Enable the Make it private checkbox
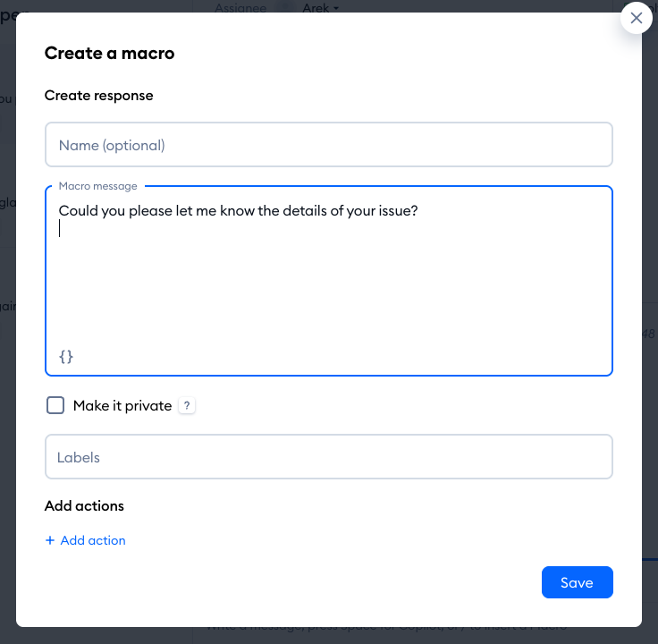The width and height of the screenshot is (658, 644). click(x=55, y=405)
